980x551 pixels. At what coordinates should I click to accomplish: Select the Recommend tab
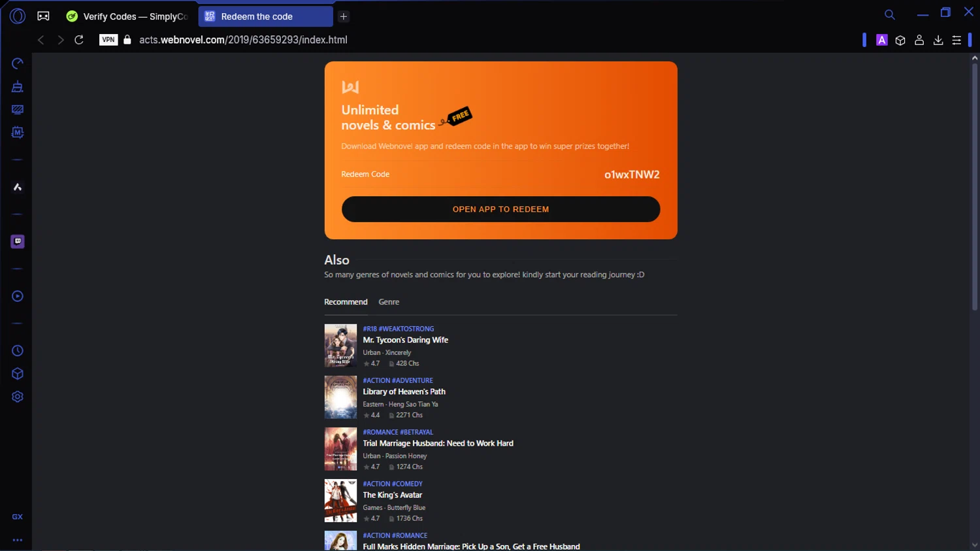click(x=346, y=302)
